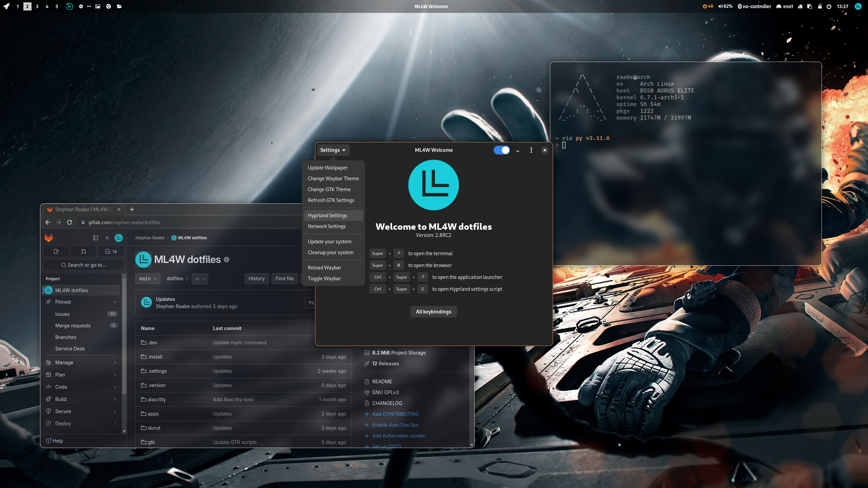The width and height of the screenshot is (868, 488).
Task: Click the wallpaper image icon in Waybar
Action: [x=98, y=6]
